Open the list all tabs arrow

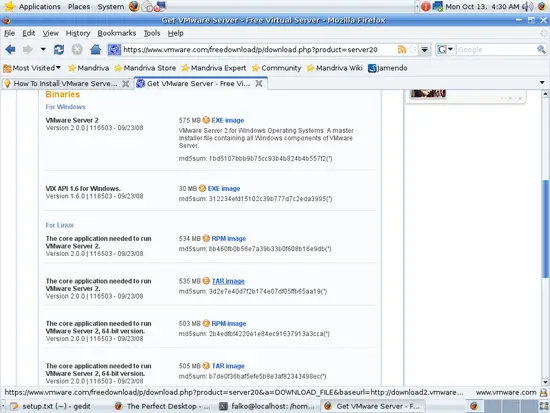click(x=542, y=83)
